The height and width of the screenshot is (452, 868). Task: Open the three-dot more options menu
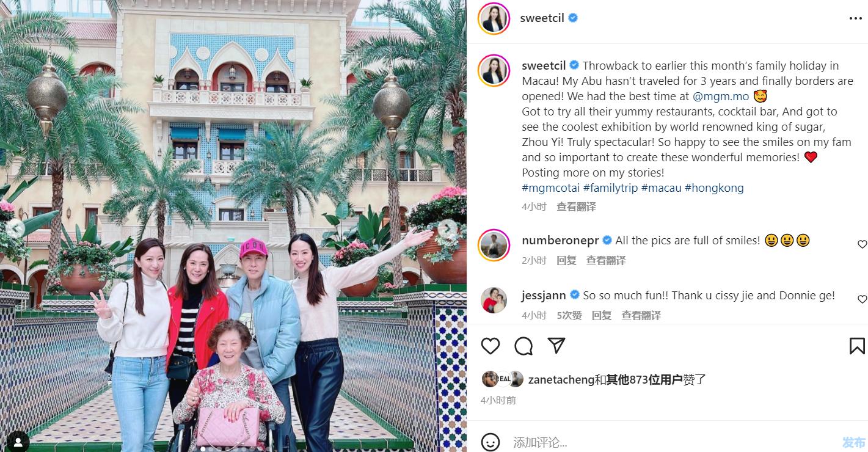coord(855,18)
